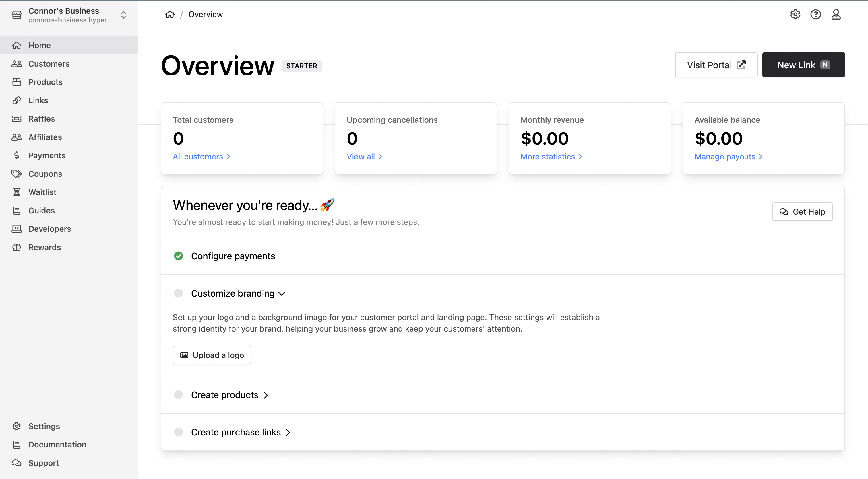This screenshot has width=868, height=479.
Task: Click the Create purchase links status circle
Action: point(178,432)
